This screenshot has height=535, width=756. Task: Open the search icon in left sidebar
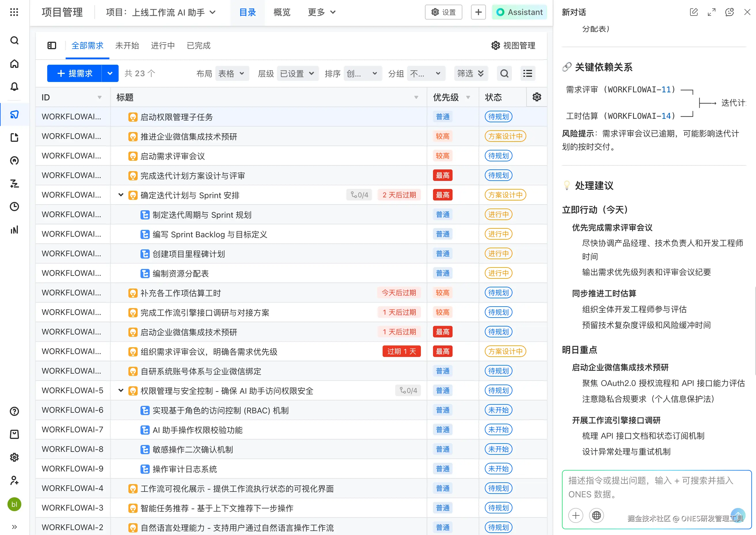pos(14,41)
